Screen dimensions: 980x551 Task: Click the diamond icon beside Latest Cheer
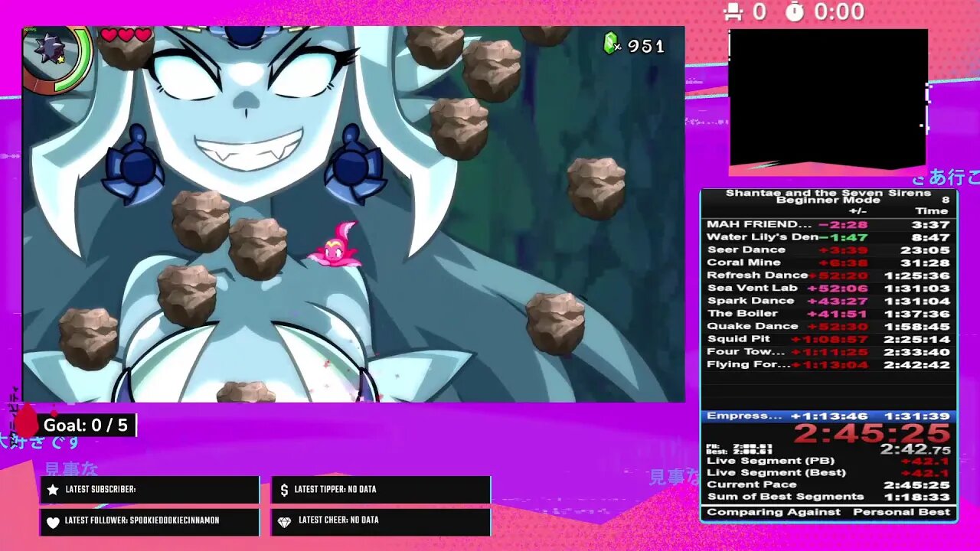click(x=284, y=521)
